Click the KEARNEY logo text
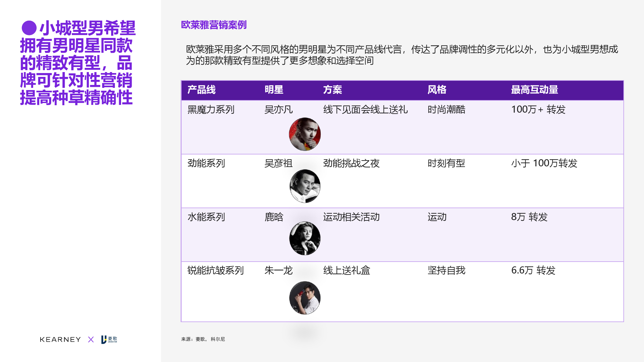644x362 pixels. click(60, 339)
